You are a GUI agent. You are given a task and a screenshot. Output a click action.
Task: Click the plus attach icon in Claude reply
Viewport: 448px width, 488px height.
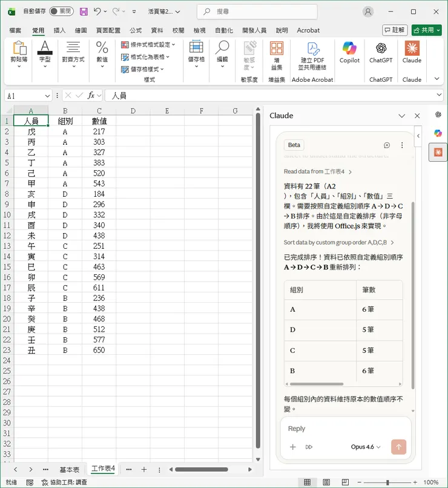[x=293, y=447]
